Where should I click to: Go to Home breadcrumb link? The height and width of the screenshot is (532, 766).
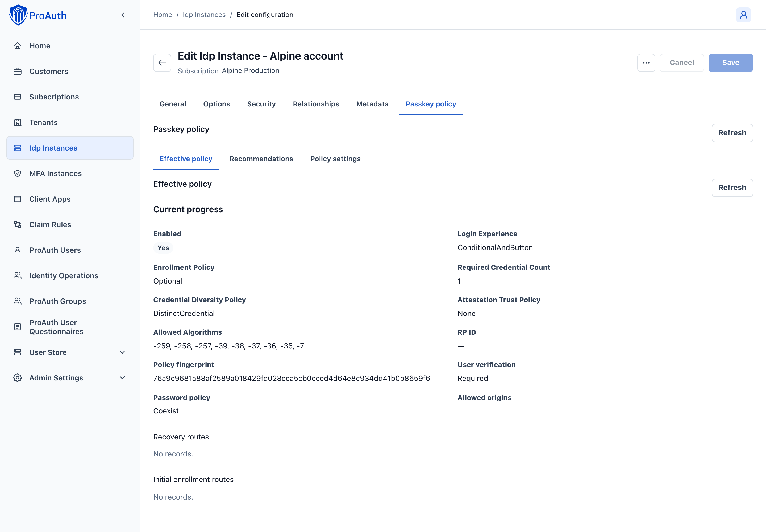tap(163, 15)
